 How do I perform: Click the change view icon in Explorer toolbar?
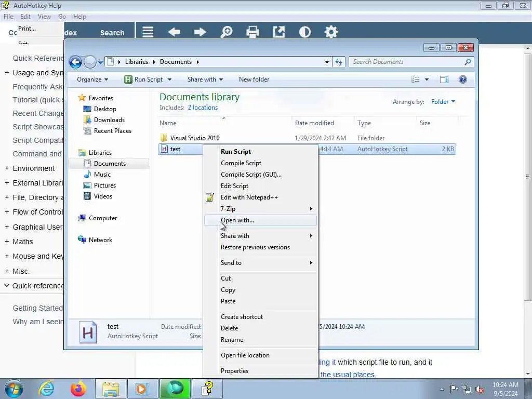[x=416, y=79]
